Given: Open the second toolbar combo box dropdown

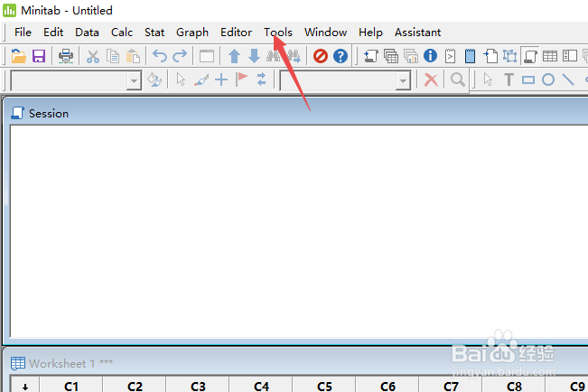Looking at the screenshot, I should coord(402,80).
